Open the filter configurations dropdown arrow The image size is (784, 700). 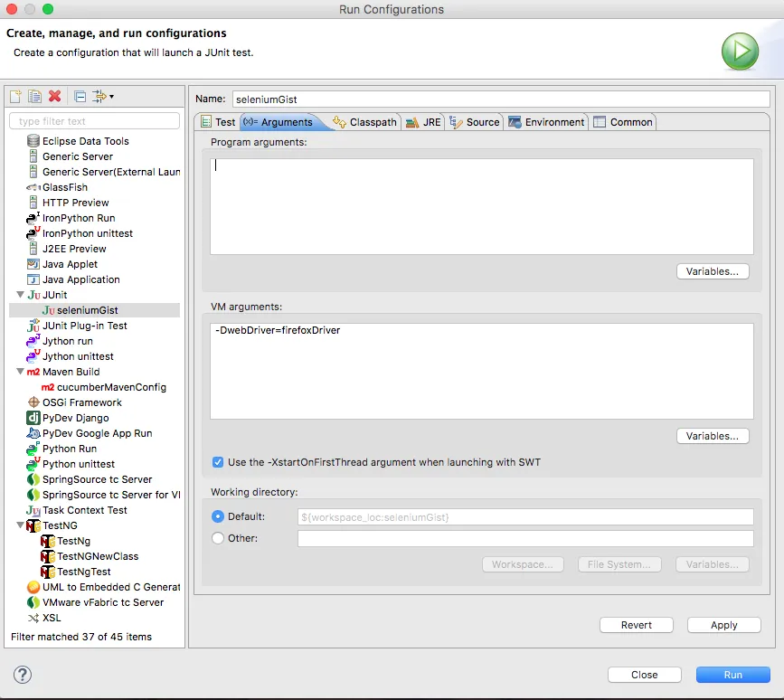pos(111,97)
